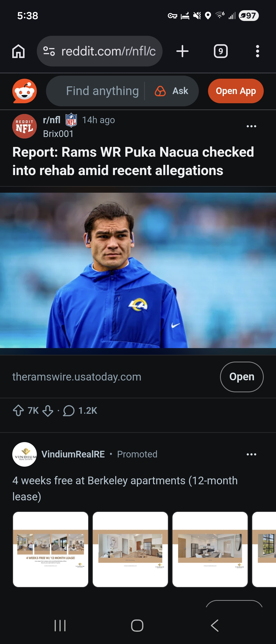This screenshot has height=644, width=276.
Task: Downvote the Rams Puka Nacua post
Action: coord(48,411)
